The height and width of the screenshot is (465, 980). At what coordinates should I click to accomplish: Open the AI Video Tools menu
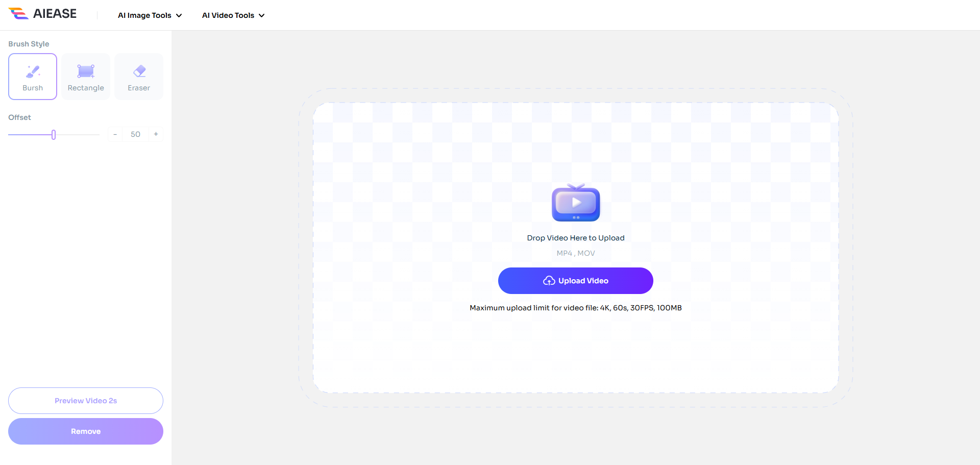click(x=228, y=15)
